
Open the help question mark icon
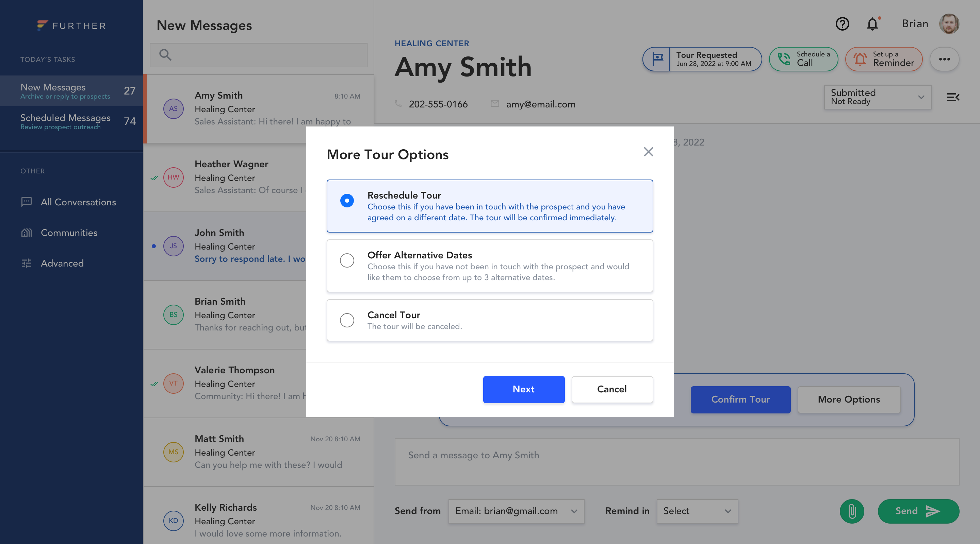coord(842,24)
